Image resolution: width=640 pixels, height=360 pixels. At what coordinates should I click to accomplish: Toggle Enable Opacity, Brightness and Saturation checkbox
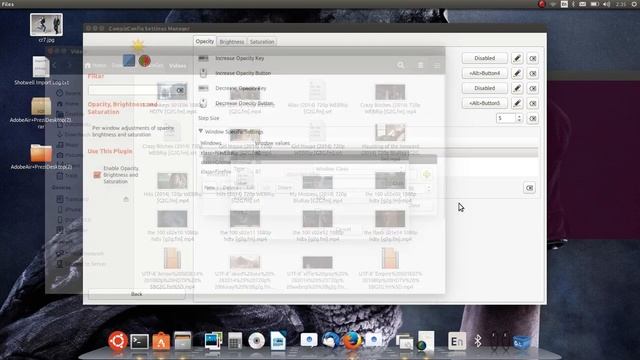[97, 175]
